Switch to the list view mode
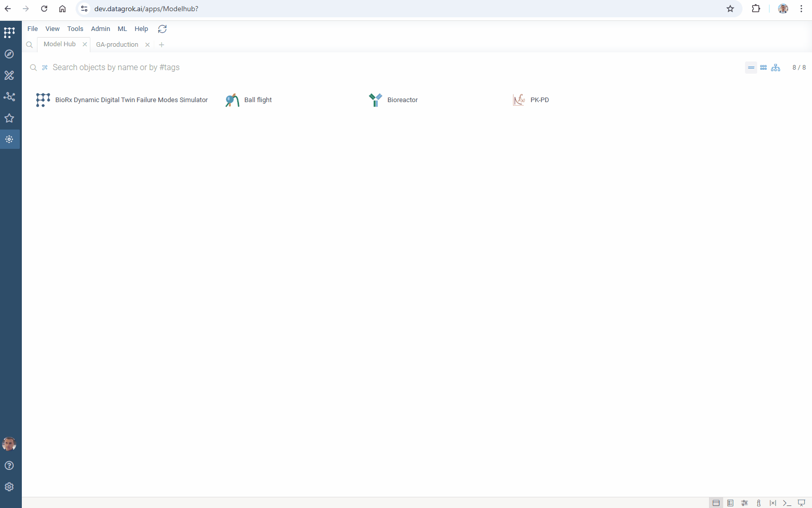 coord(751,68)
